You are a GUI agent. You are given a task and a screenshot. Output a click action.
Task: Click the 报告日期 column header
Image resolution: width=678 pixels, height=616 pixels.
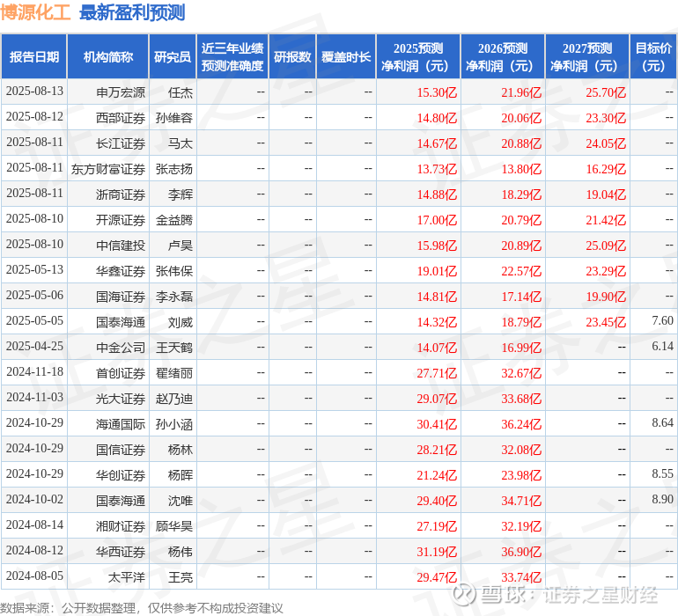click(33, 56)
